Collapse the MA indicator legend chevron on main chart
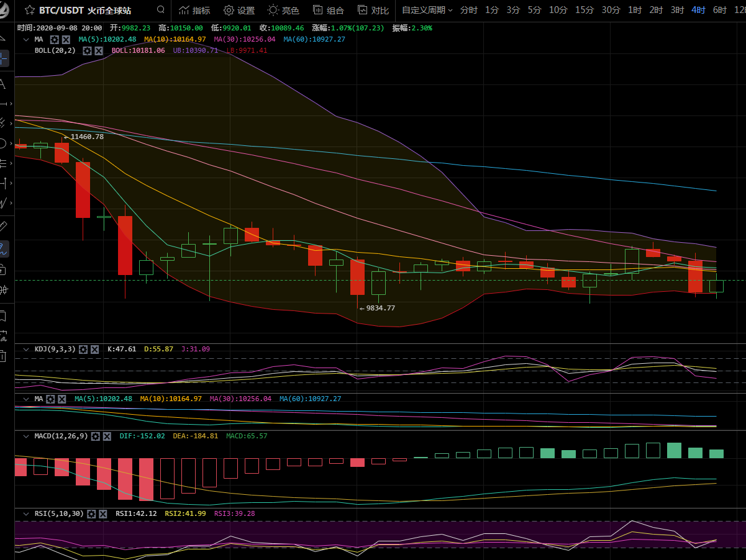This screenshot has height=560, width=746. (25, 39)
